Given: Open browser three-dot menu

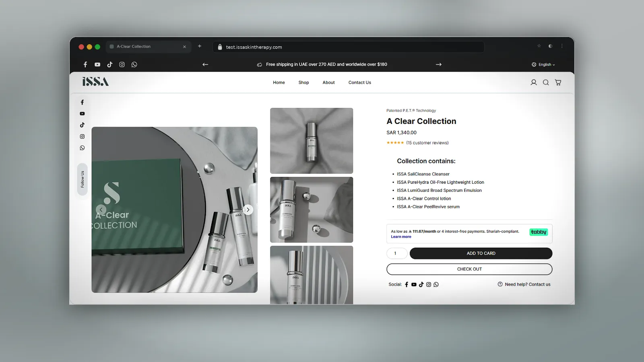Looking at the screenshot, I should (562, 46).
